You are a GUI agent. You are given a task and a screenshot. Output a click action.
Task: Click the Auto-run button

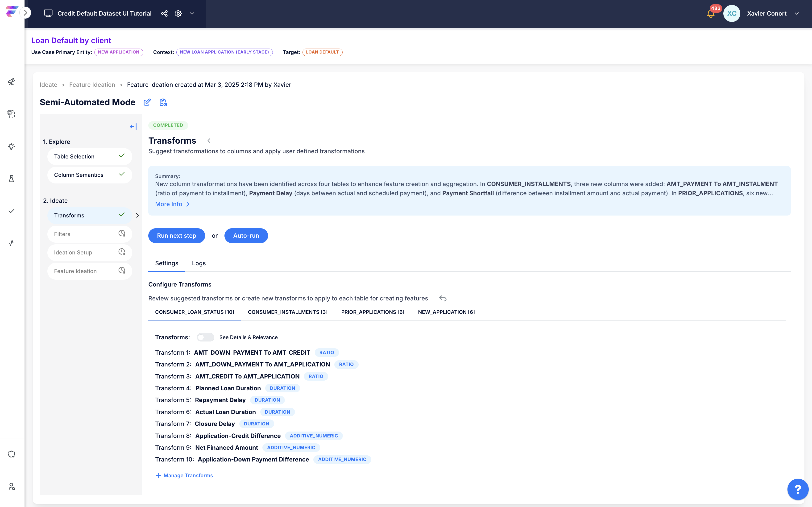pyautogui.click(x=246, y=236)
